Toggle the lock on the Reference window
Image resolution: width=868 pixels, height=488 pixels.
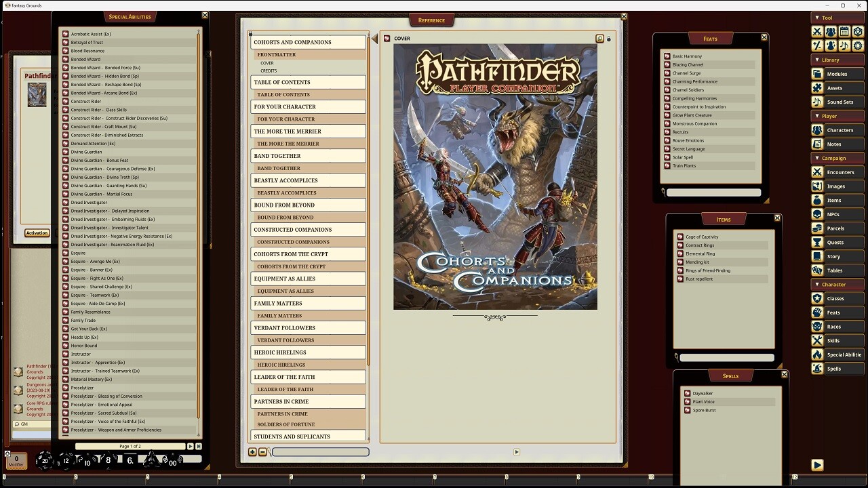coord(608,39)
